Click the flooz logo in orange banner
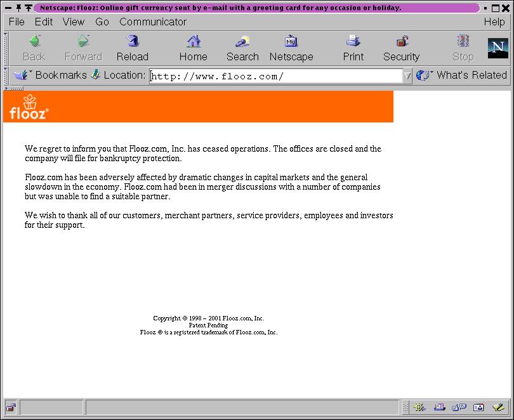The width and height of the screenshot is (514, 420). click(29, 108)
